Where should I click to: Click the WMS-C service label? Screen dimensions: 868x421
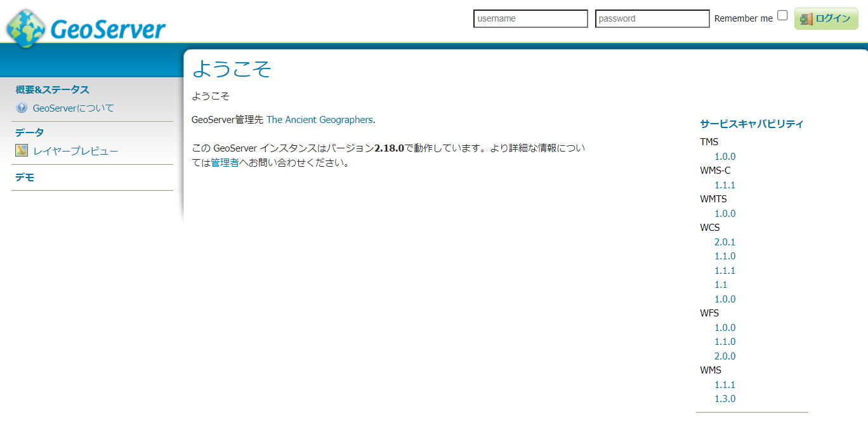click(x=715, y=171)
